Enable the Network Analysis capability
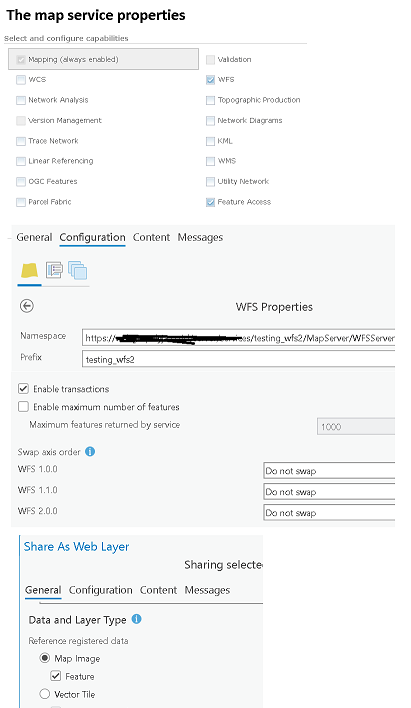The height and width of the screenshot is (708, 411). coord(21,100)
